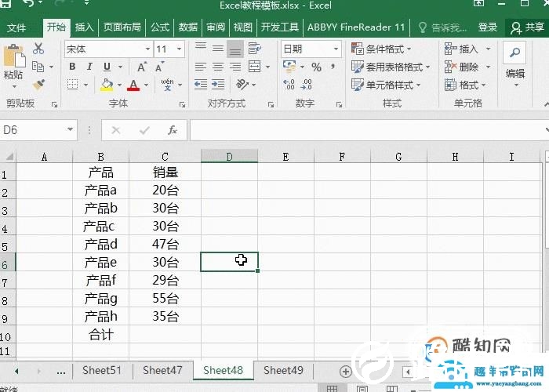Select the Format Painter brush icon

click(38, 85)
